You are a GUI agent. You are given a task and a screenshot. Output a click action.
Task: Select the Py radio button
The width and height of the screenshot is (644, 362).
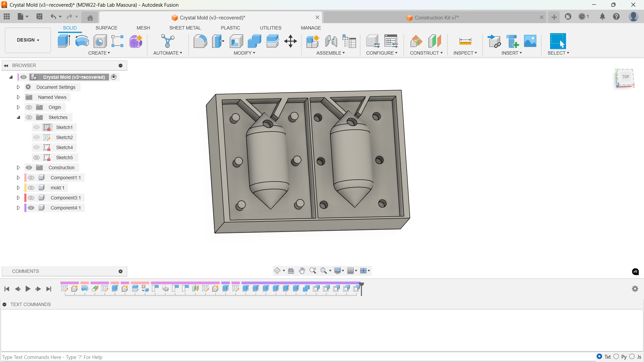(x=616, y=357)
